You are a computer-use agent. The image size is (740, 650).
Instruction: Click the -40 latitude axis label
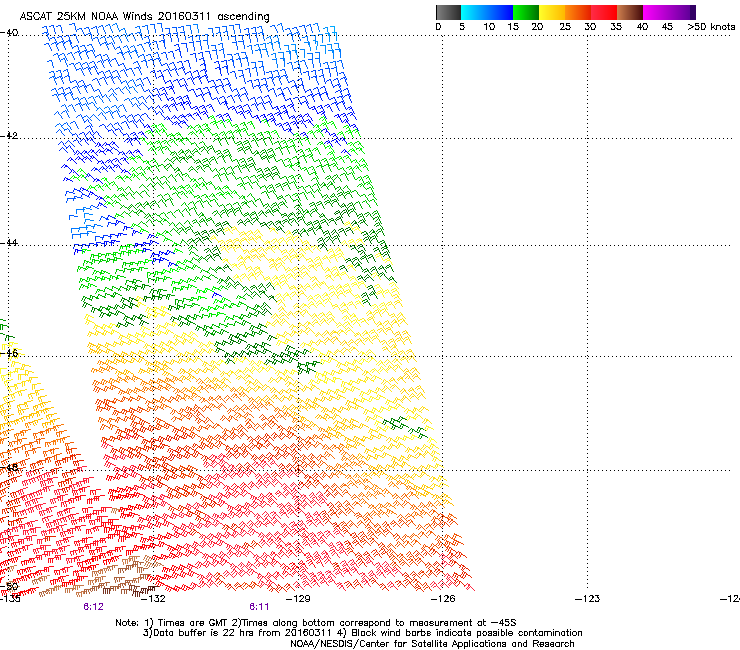[9, 33]
